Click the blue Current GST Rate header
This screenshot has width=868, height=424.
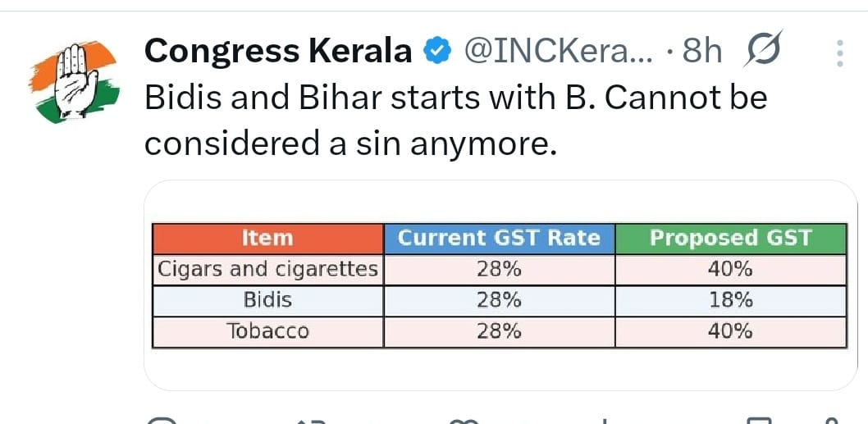[499, 239]
